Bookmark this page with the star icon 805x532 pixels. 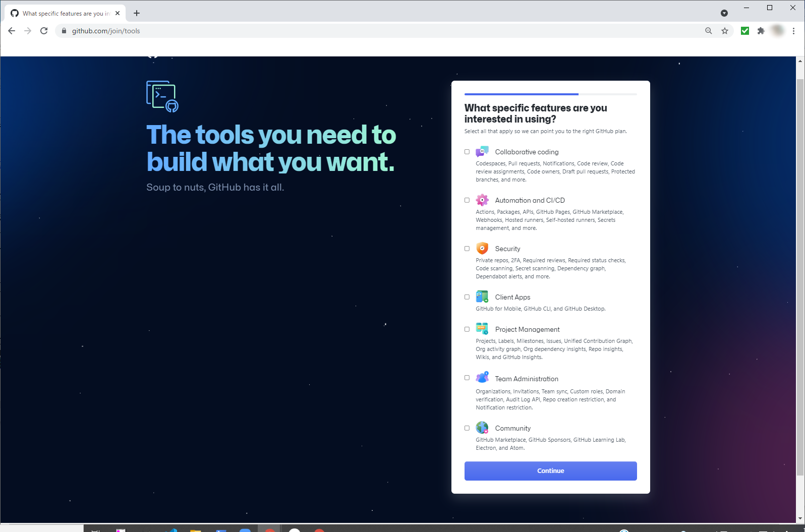pos(725,31)
